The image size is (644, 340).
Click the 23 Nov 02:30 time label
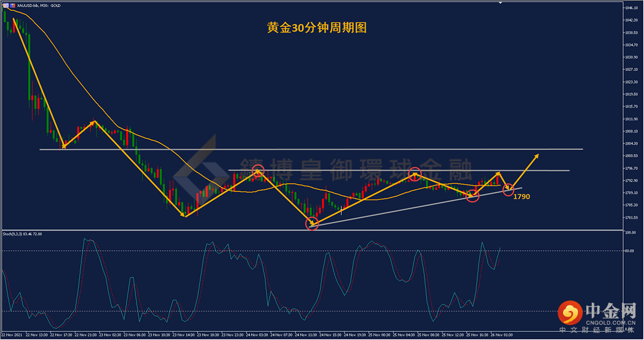tap(110, 335)
